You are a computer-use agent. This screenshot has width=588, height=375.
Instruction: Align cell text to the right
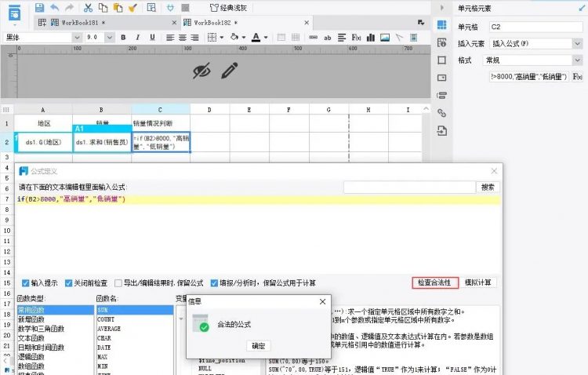[x=194, y=37]
